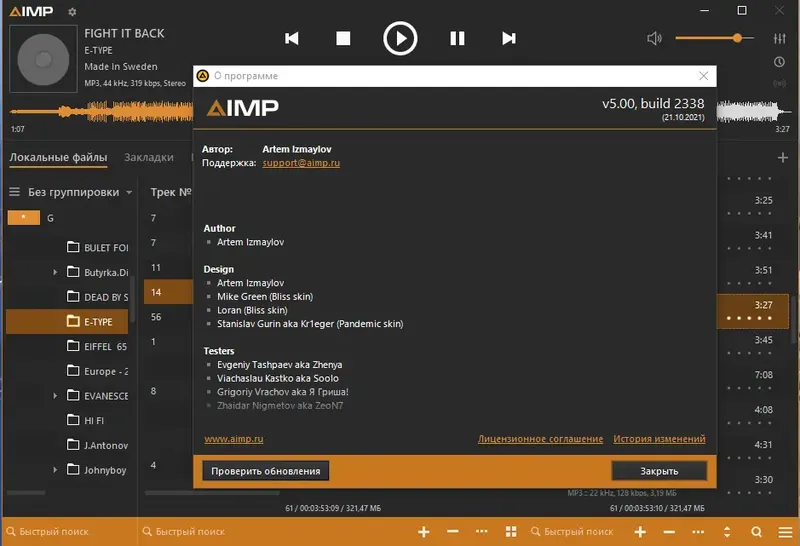Open the www.aimp.ru website link
The height and width of the screenshot is (546, 800).
coord(234,439)
